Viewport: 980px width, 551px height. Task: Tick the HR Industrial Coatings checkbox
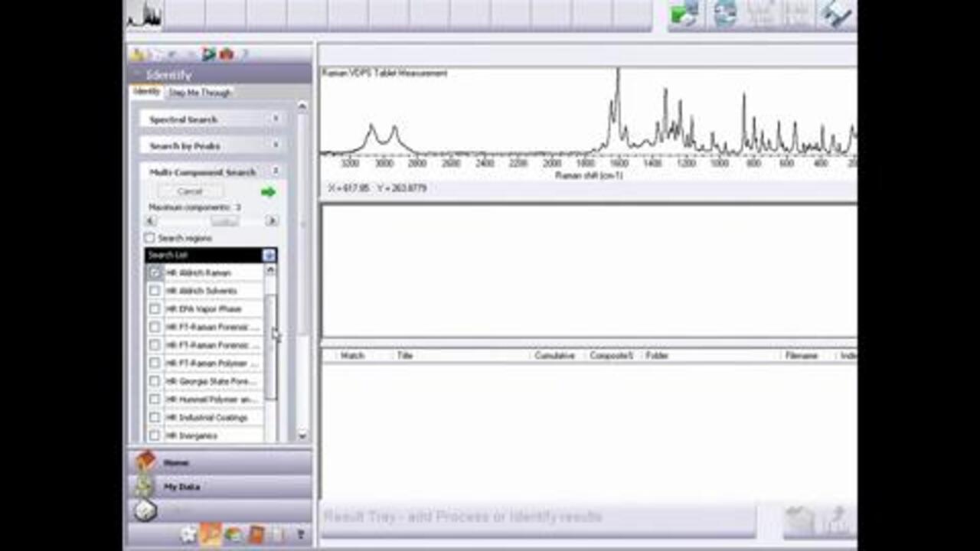pyautogui.click(x=155, y=418)
